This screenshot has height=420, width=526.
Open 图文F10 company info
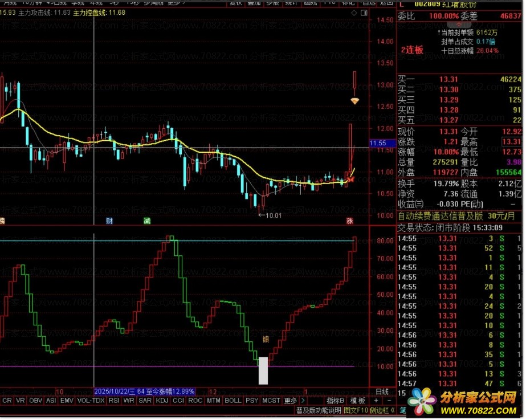tap(356, 410)
